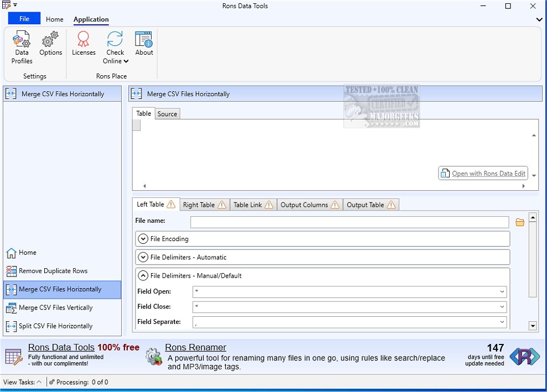The height and width of the screenshot is (392, 547).
Task: Click the '147' days counter text
Action: (x=496, y=348)
